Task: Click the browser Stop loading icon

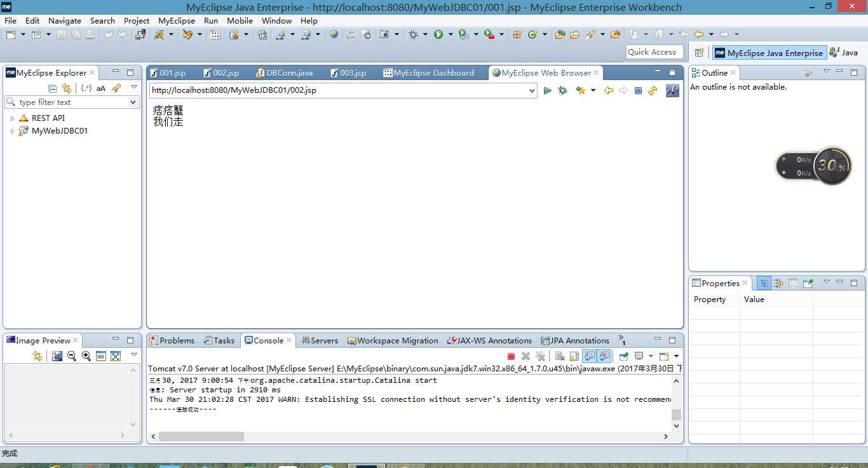Action: pos(639,91)
